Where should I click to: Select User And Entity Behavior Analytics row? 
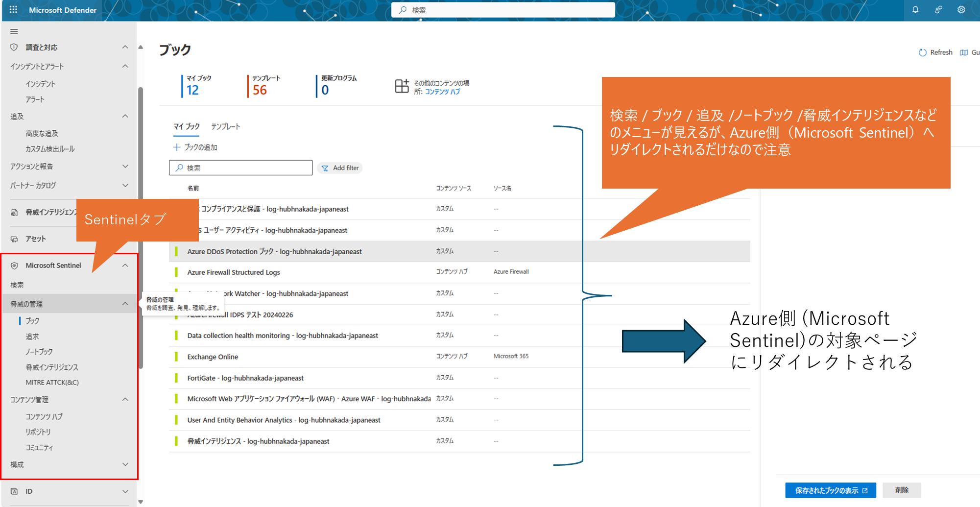click(x=459, y=420)
